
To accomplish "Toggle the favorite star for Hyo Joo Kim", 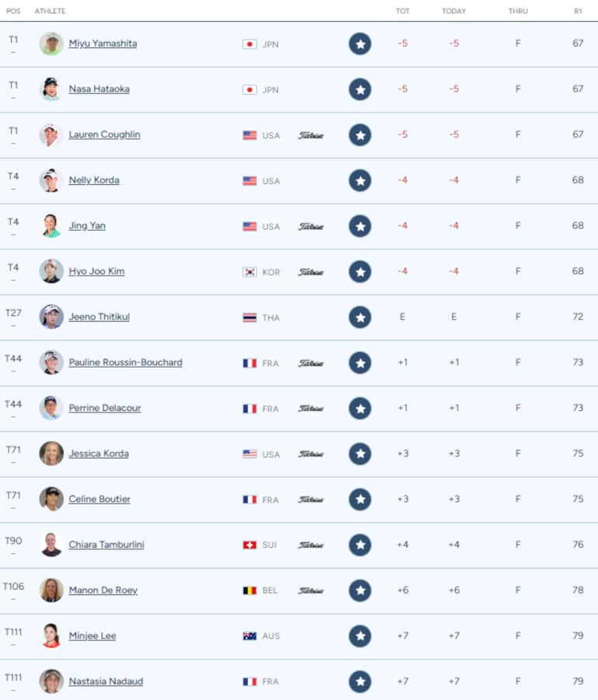I will pos(360,272).
